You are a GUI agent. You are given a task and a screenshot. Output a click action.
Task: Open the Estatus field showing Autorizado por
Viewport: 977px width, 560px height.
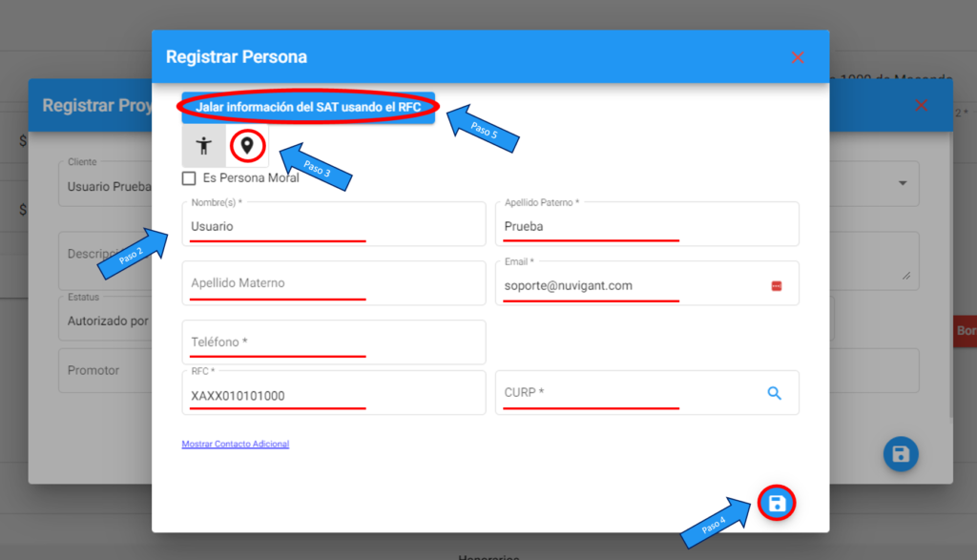(x=106, y=319)
